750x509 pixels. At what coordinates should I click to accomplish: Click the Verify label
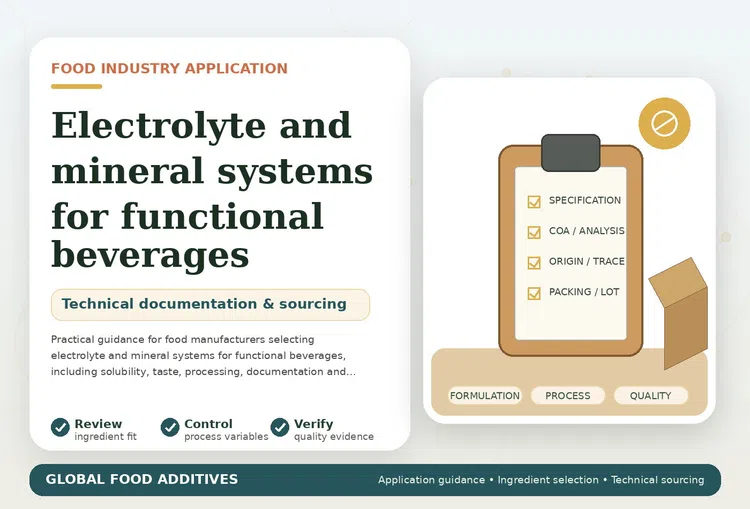[x=313, y=424]
